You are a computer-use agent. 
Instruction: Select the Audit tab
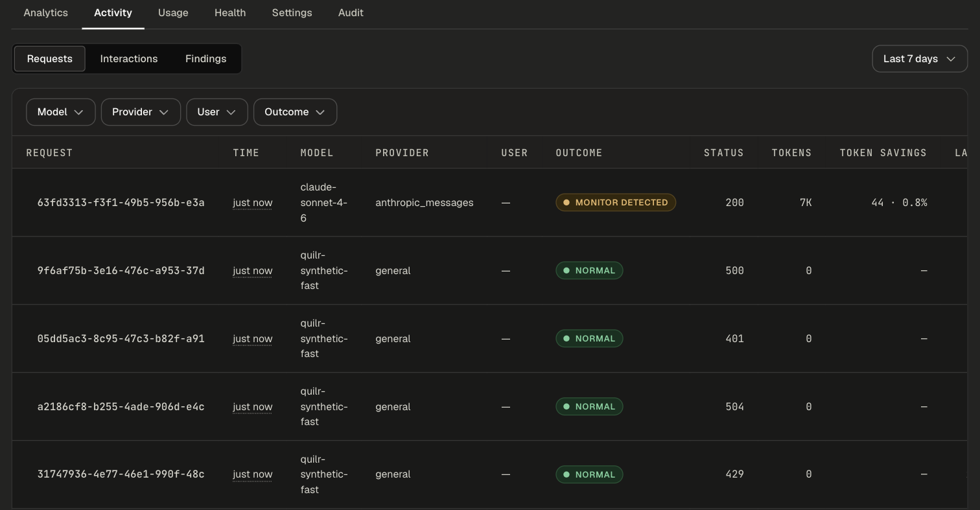[x=351, y=13]
